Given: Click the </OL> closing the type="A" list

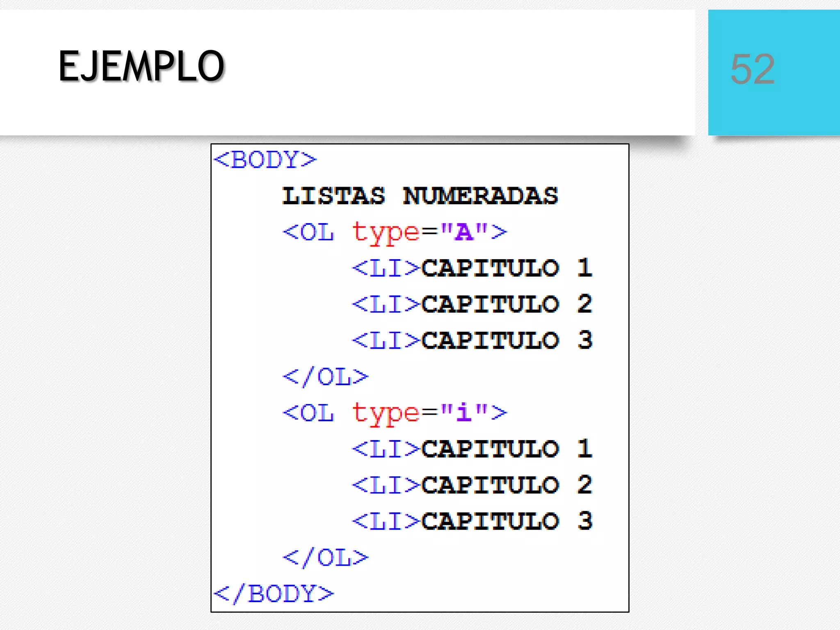Looking at the screenshot, I should point(326,377).
